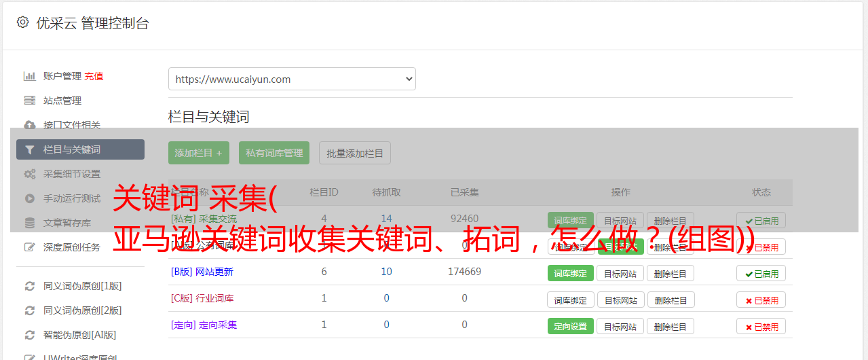This screenshot has height=360, width=868.
Task: Click the refresh icon of 同义词伪原创[1版]
Action: click(29, 286)
